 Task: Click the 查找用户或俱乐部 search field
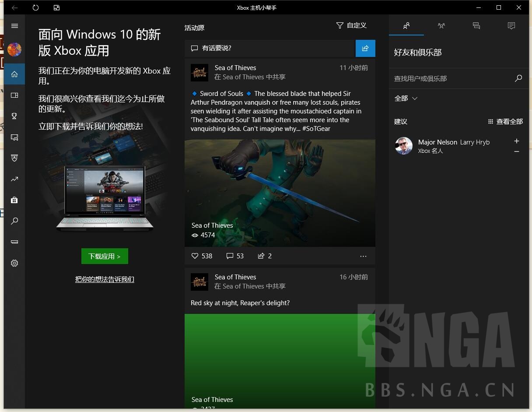point(451,78)
